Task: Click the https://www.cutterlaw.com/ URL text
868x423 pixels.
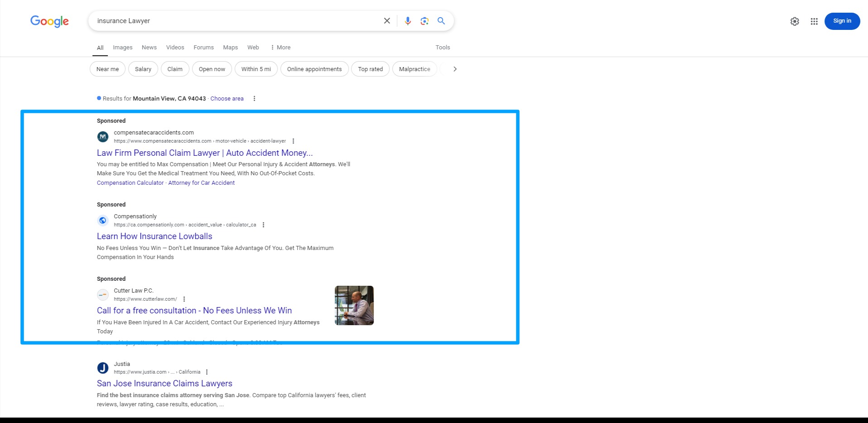Action: pyautogui.click(x=145, y=299)
